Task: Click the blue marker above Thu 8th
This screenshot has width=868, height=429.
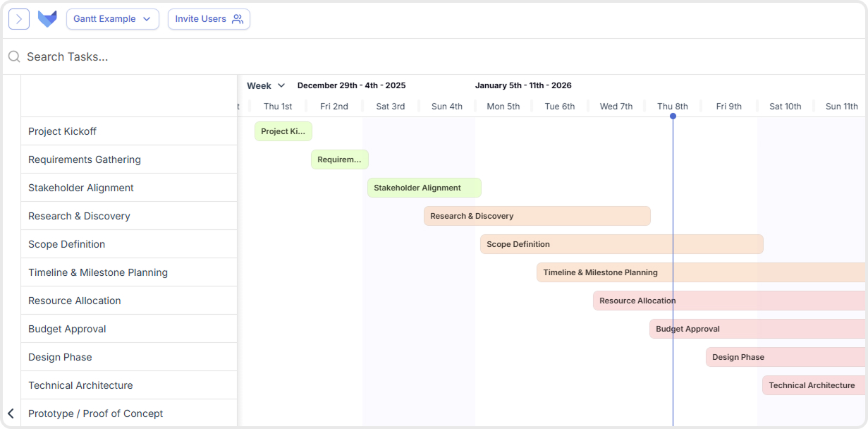Action: click(x=673, y=116)
